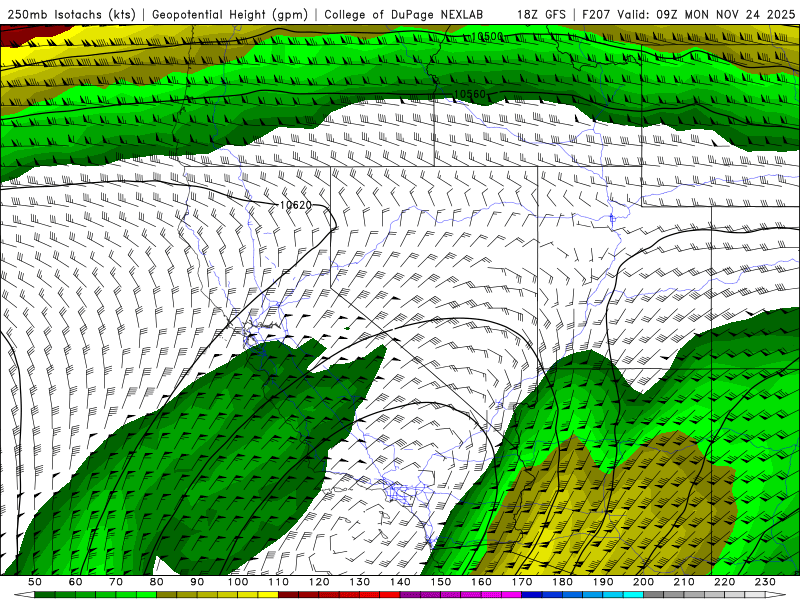Image resolution: width=800 pixels, height=600 pixels.
Task: Click the 'Geopotential Height (gpm)' title text
Action: 230,14
